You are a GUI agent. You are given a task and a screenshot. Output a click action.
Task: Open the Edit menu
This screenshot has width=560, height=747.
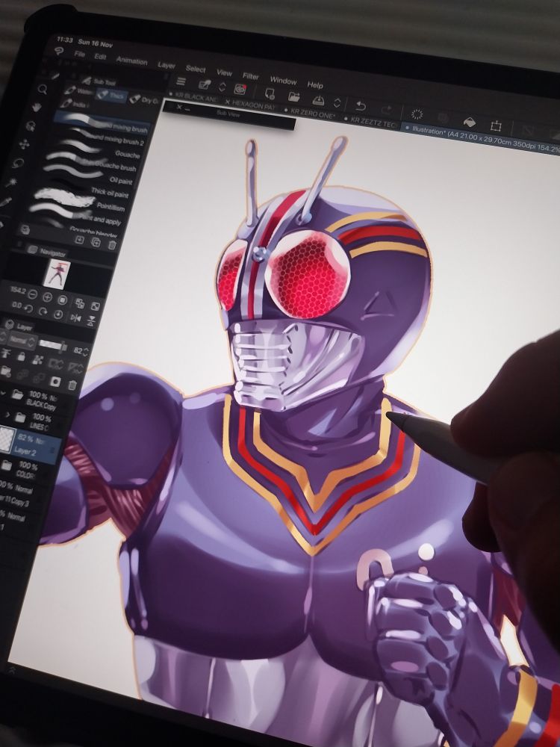(x=100, y=57)
